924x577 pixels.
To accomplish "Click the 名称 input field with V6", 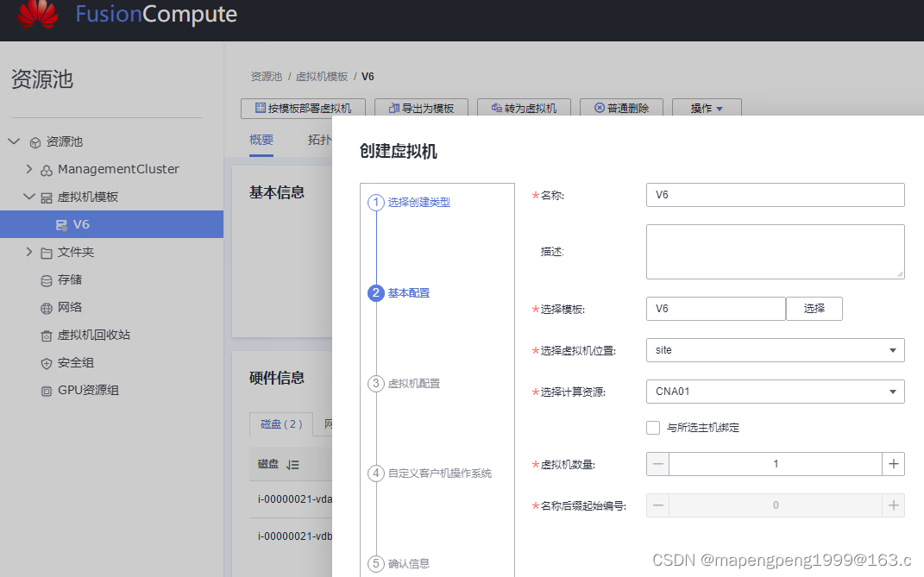I will [775, 195].
